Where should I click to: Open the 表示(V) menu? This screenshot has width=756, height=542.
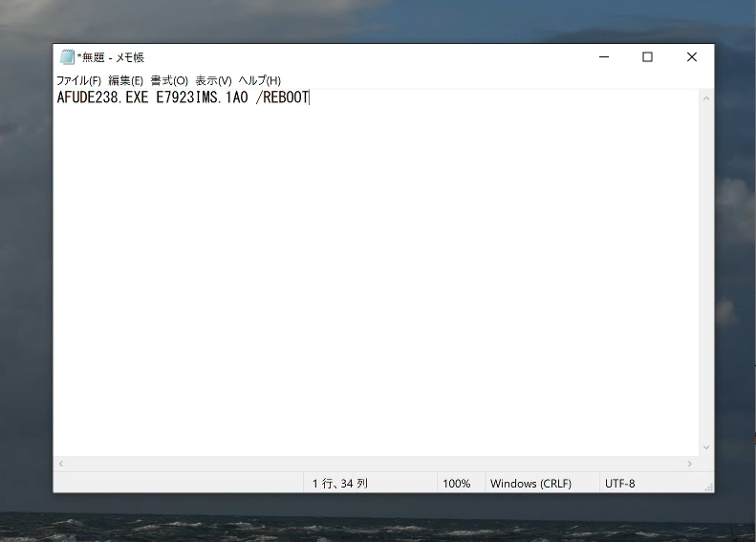[213, 80]
